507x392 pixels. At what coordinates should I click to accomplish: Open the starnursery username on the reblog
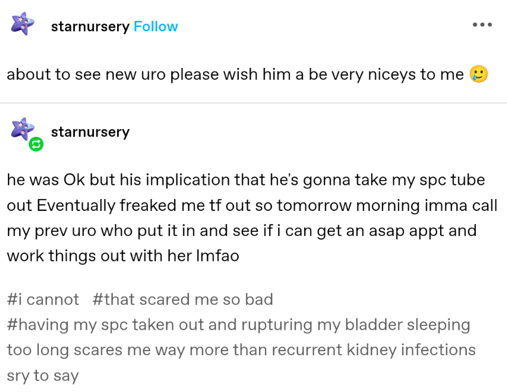tap(90, 132)
